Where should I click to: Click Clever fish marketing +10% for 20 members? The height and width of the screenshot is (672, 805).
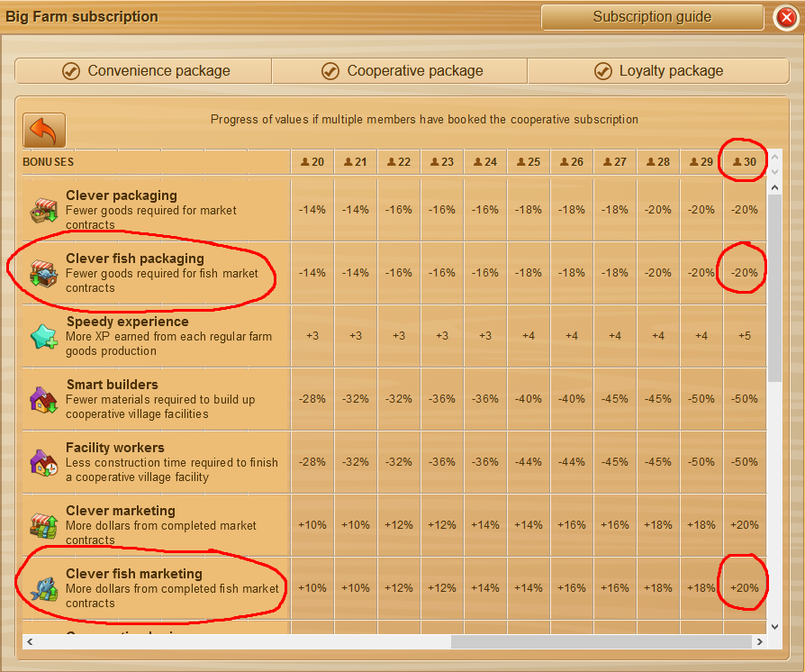[x=312, y=587]
